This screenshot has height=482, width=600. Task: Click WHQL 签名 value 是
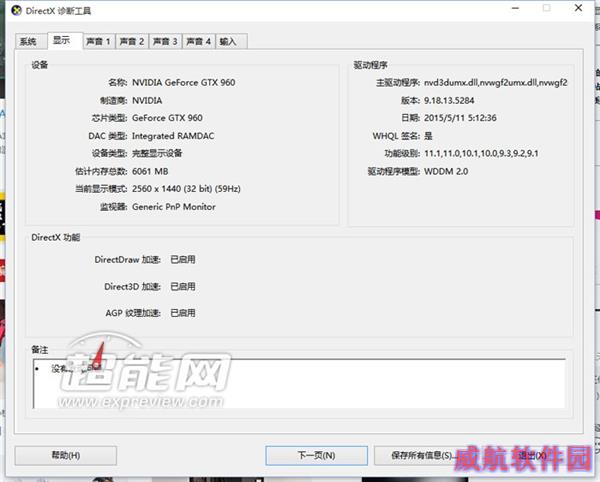pyautogui.click(x=428, y=136)
